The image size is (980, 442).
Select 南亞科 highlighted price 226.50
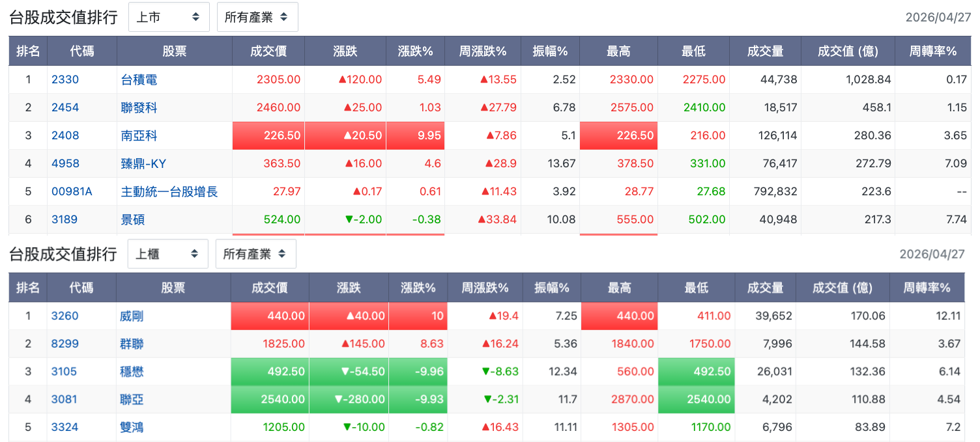(x=268, y=135)
